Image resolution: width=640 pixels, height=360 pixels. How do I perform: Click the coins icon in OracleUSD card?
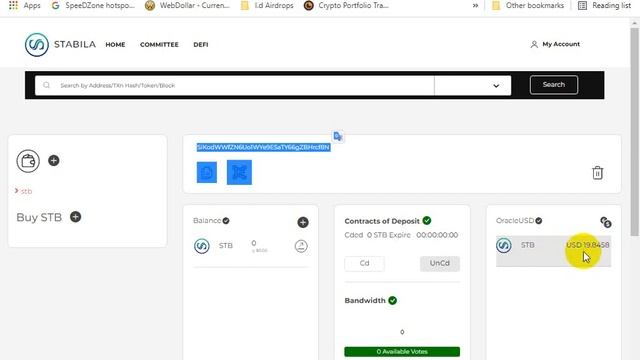point(606,222)
